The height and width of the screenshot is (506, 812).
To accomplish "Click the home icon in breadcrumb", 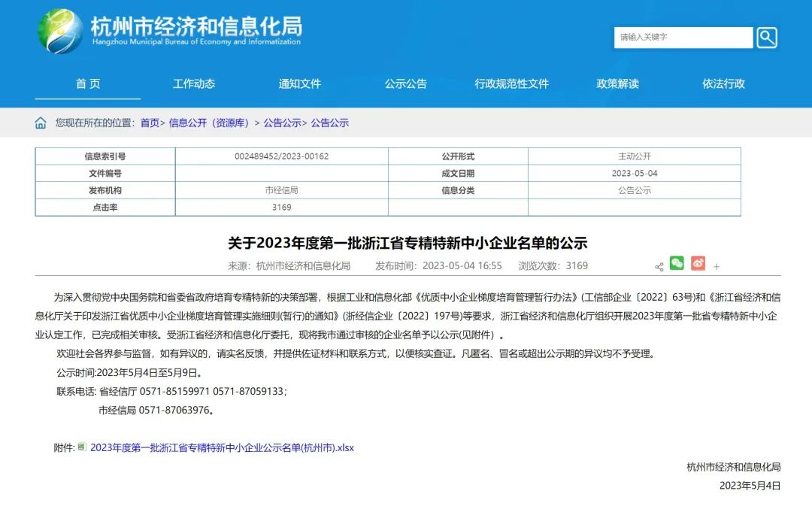I will tap(41, 123).
